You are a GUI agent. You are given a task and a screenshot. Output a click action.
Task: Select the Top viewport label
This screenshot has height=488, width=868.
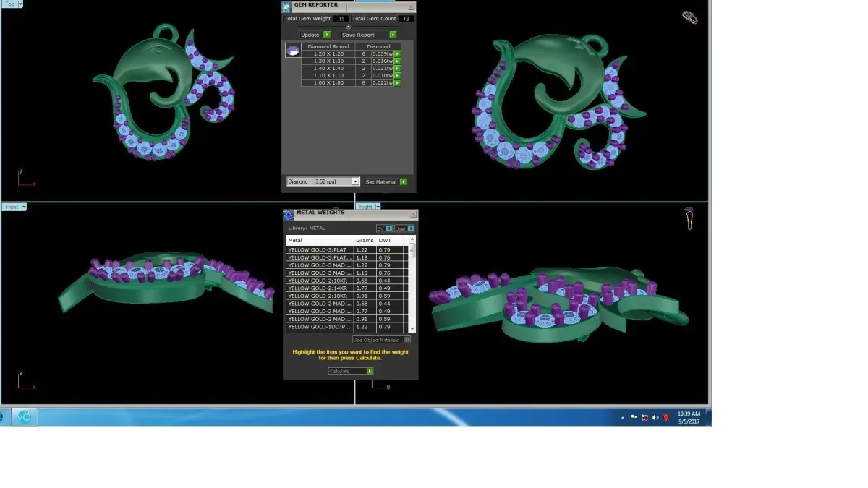click(x=9, y=4)
